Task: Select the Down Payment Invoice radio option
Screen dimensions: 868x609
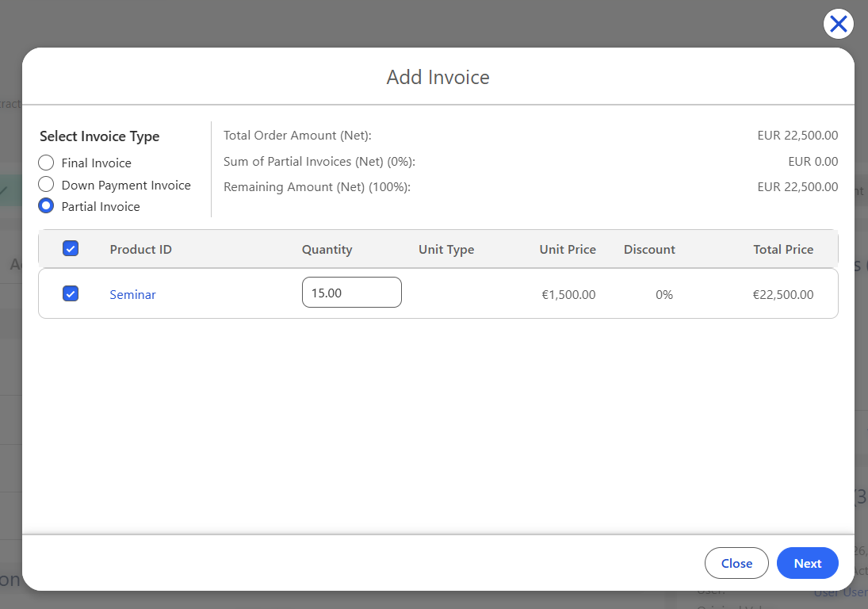Action: coord(46,184)
